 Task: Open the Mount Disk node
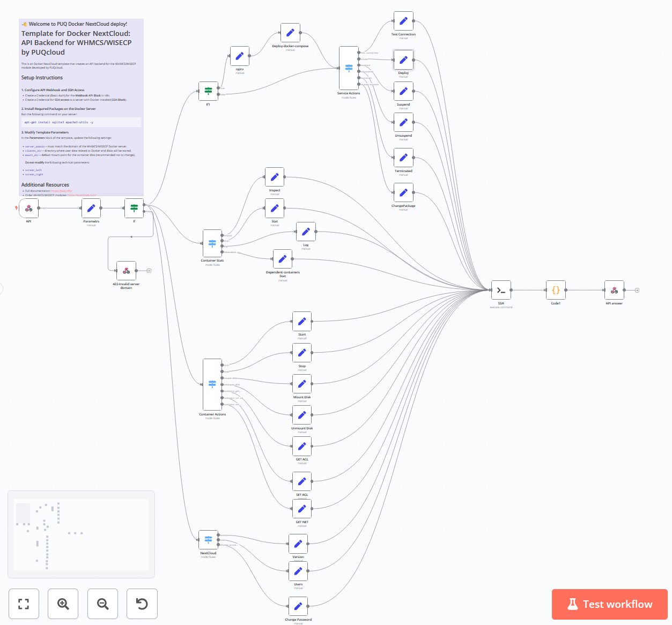click(302, 383)
